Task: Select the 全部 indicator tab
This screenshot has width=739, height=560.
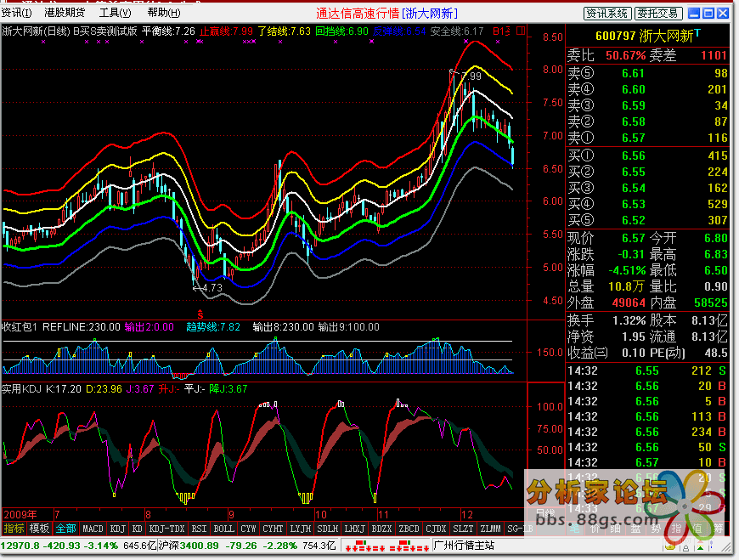Action: tap(65, 529)
